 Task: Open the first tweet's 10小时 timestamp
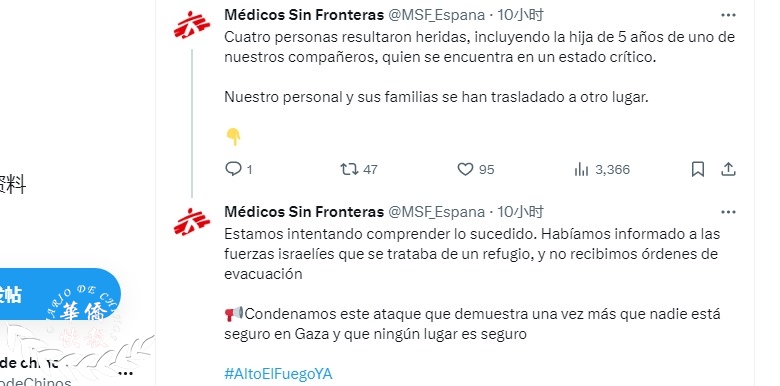(x=520, y=15)
